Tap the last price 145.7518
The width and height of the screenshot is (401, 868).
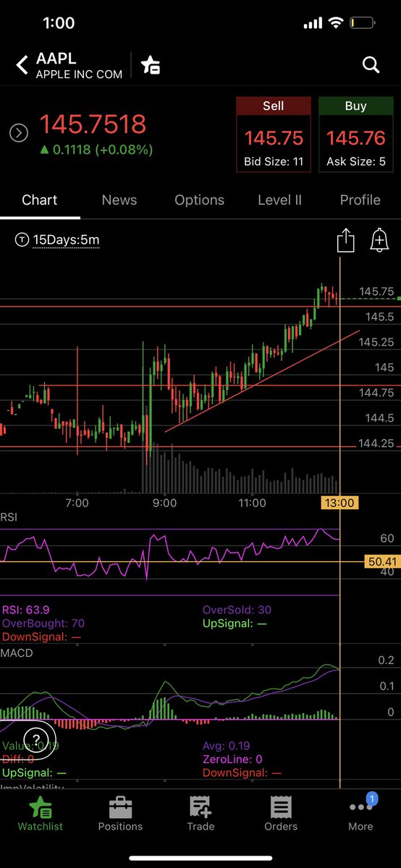93,124
